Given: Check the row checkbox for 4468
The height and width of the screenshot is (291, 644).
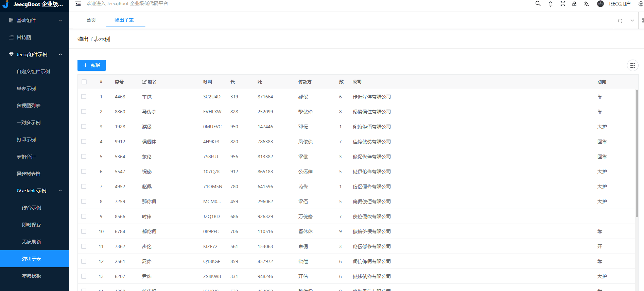Looking at the screenshot, I should pyautogui.click(x=84, y=97).
